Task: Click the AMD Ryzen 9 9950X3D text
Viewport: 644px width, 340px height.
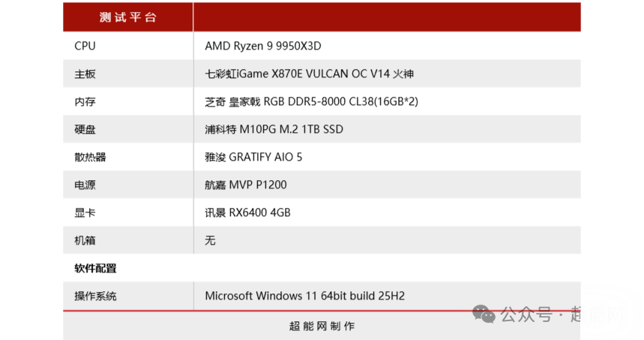Action: tap(262, 46)
